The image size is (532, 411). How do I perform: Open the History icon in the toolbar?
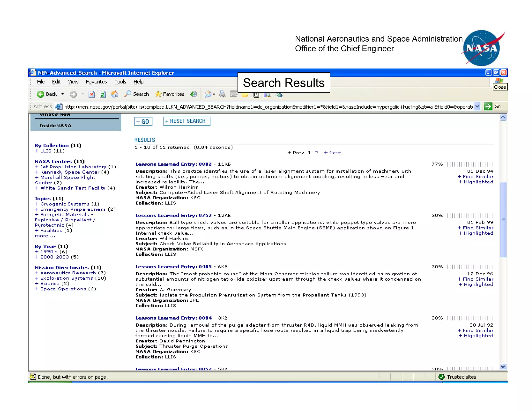tap(194, 94)
